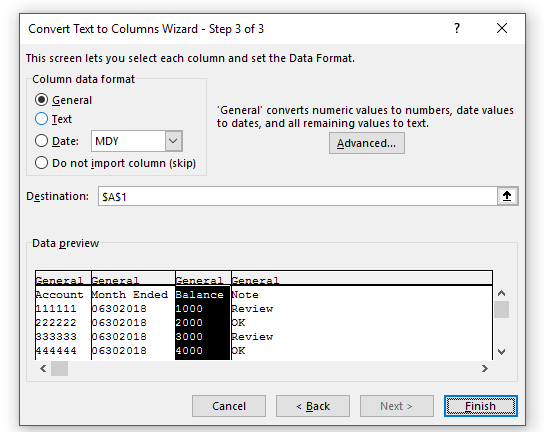Click the MDY text in the date combo box
Image resolution: width=546 pixels, height=432 pixels.
(x=107, y=141)
